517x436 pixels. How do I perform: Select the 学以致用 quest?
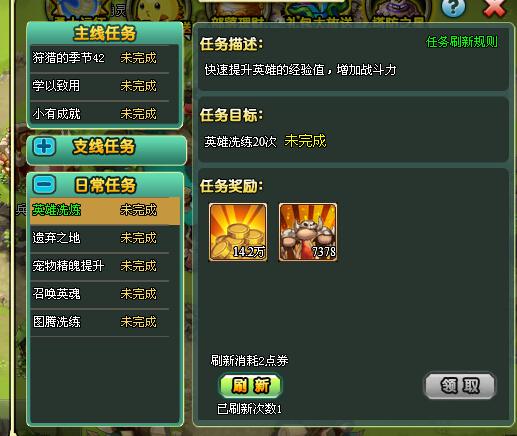(104, 86)
